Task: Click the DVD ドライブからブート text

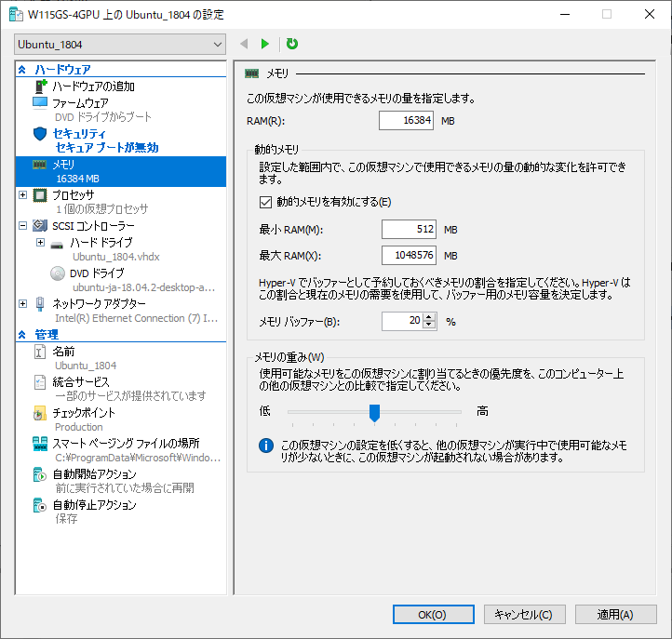Action: click(x=103, y=117)
